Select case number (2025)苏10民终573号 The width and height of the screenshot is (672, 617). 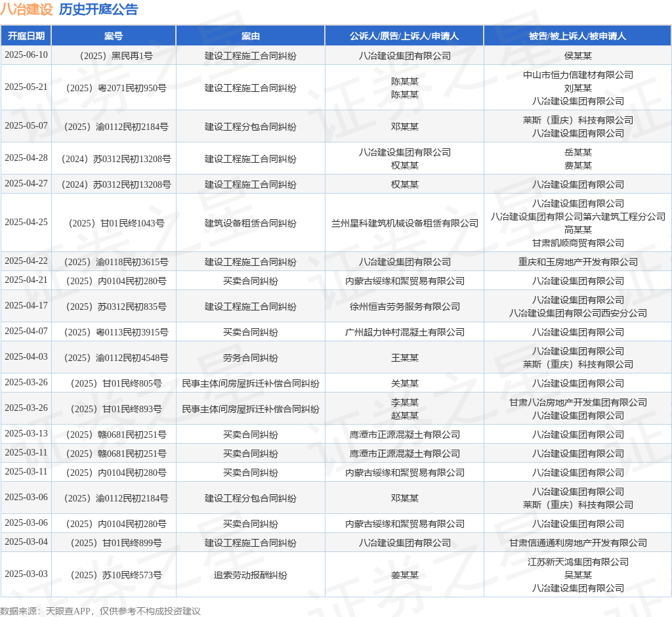pos(114,575)
